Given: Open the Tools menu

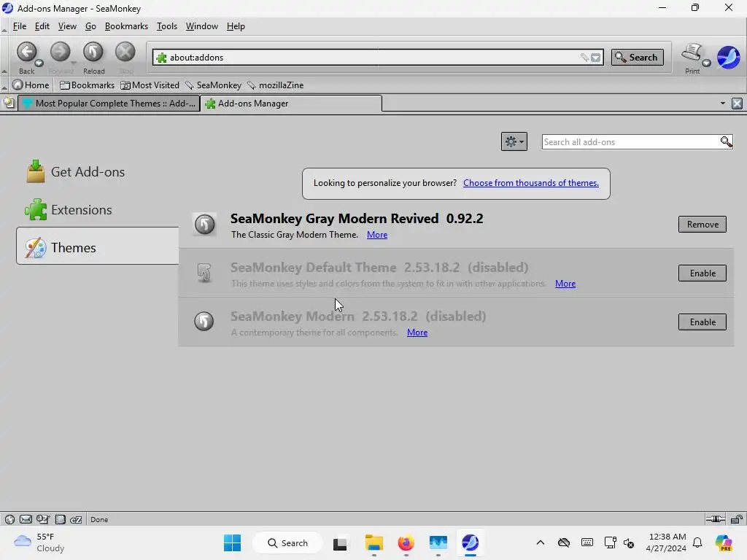Looking at the screenshot, I should click(167, 26).
